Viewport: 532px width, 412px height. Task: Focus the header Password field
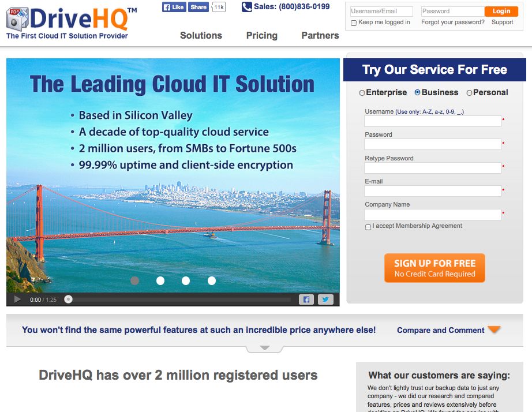452,11
